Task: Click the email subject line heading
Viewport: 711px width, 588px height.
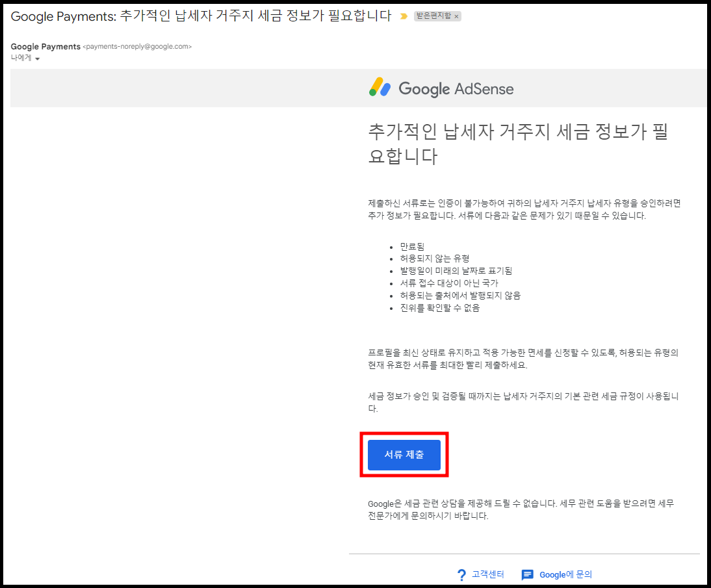Action: point(201,16)
